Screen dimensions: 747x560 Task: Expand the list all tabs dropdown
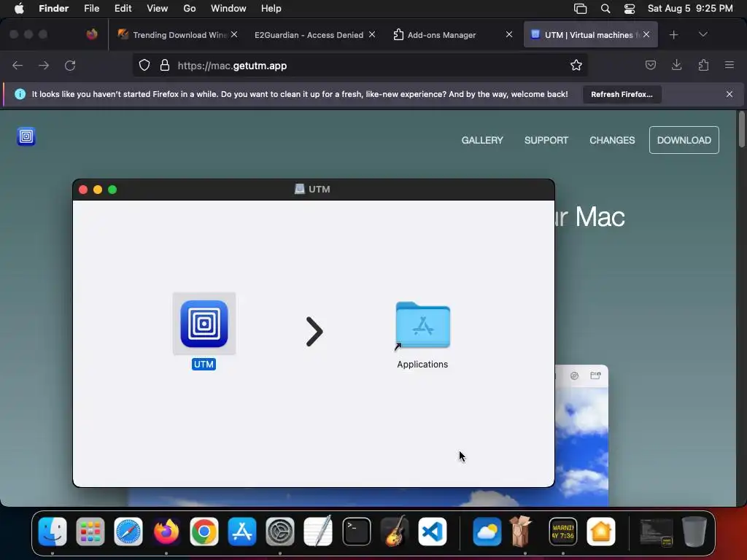pyautogui.click(x=703, y=35)
